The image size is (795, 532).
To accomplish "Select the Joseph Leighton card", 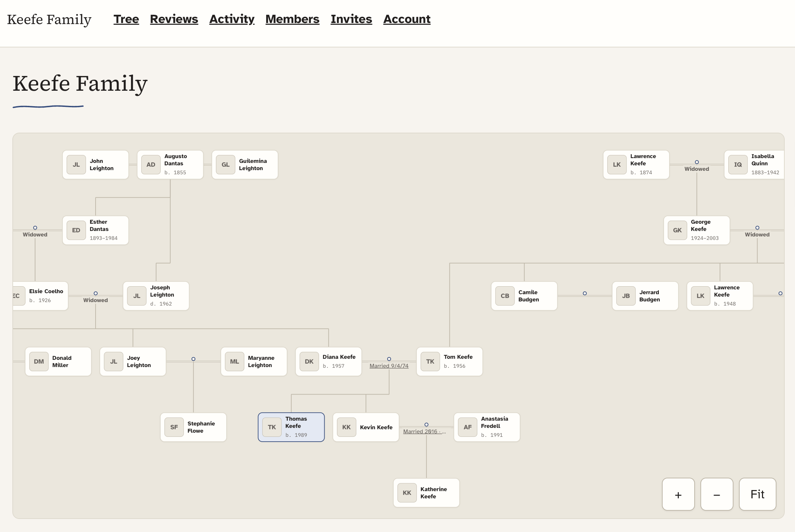I will (156, 296).
